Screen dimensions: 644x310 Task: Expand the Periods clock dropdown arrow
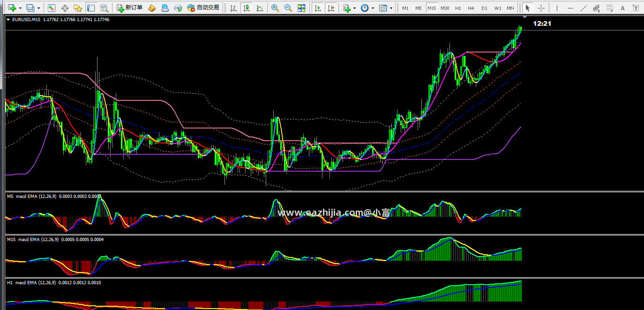click(x=373, y=8)
